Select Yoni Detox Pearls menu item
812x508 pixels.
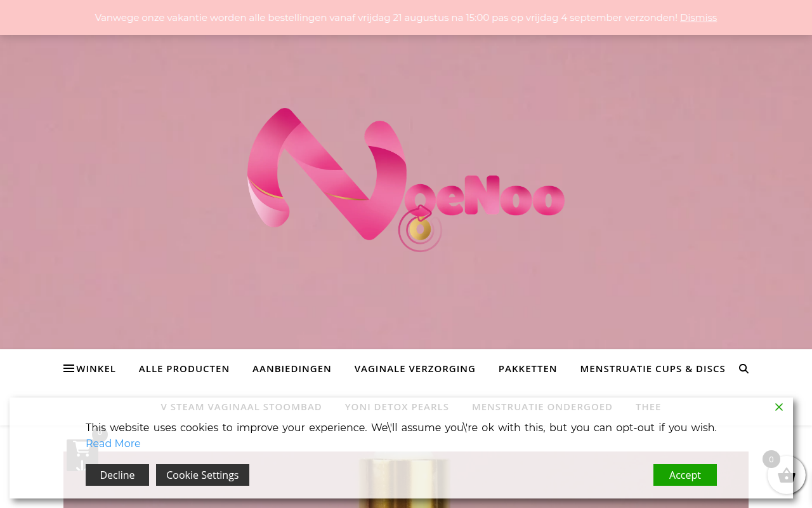397,406
